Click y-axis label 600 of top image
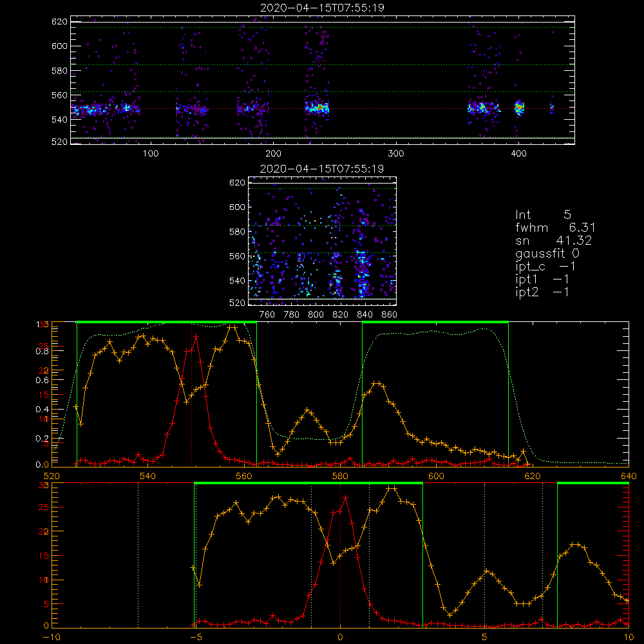 (x=59, y=46)
